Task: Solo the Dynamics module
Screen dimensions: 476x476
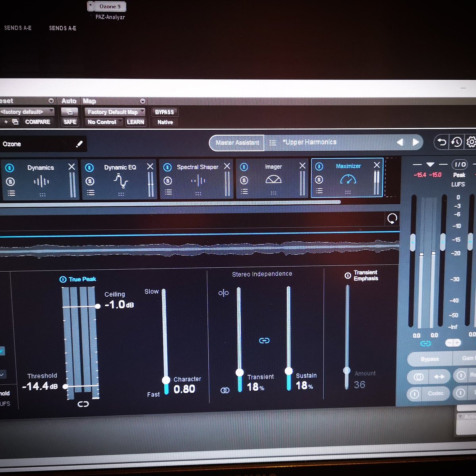Action: pyautogui.click(x=10, y=182)
